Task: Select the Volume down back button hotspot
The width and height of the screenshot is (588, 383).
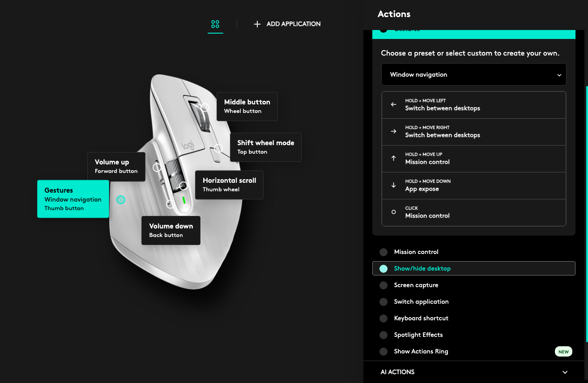Action: [170, 205]
